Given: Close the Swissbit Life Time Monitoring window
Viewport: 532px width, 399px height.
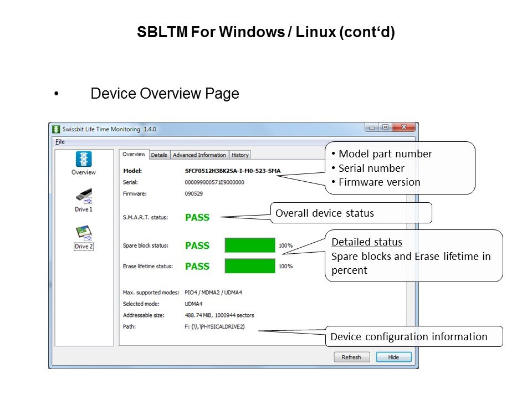Looking at the screenshot, I should [x=405, y=127].
